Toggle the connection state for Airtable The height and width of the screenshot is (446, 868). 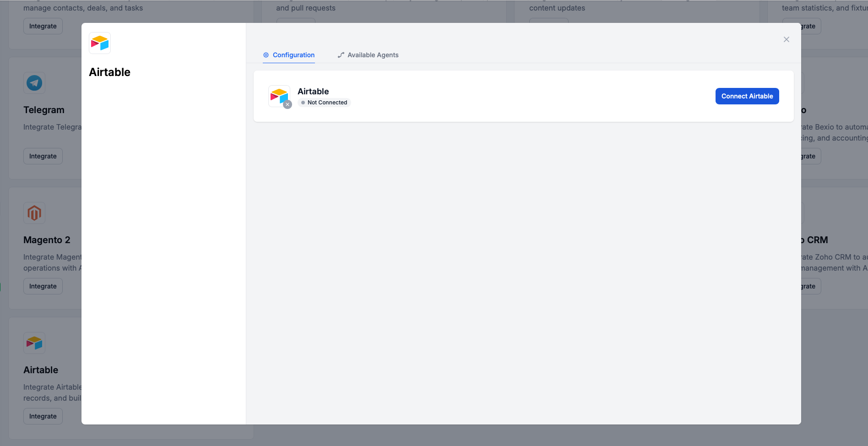click(747, 96)
